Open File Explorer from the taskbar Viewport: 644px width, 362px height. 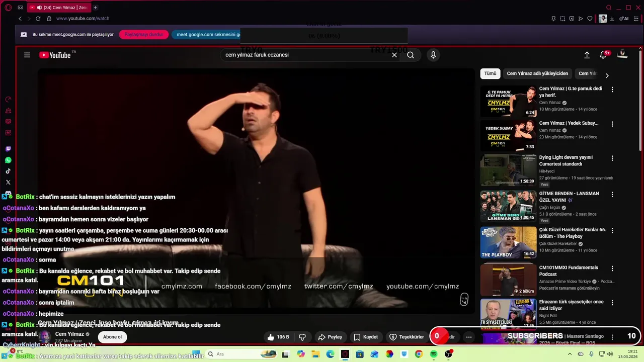point(315,354)
